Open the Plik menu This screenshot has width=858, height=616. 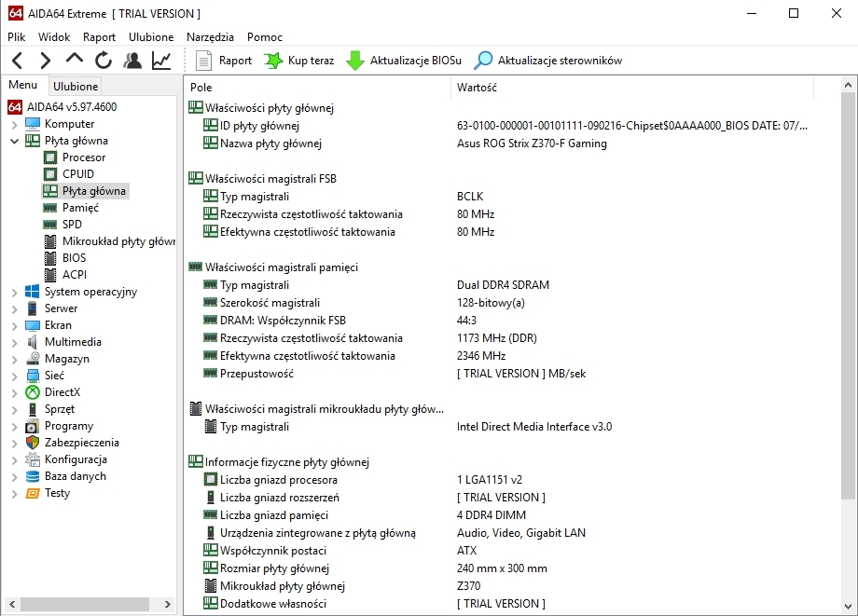pos(17,37)
